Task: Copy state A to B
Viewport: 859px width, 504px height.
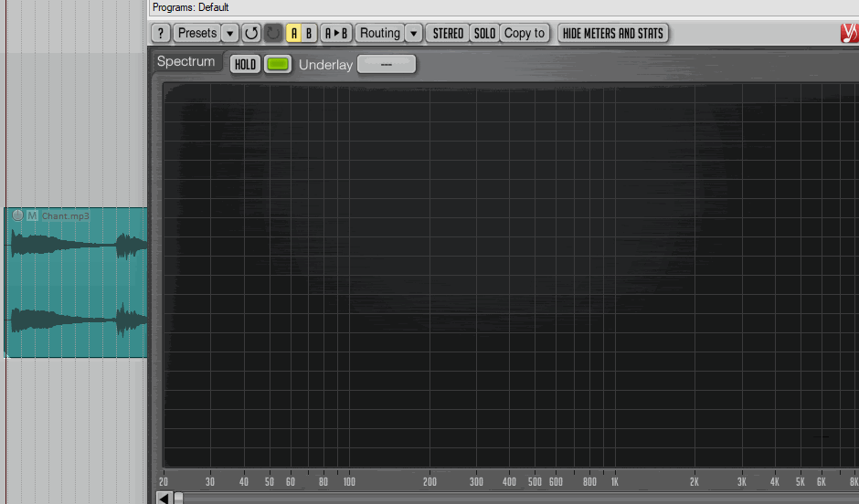Action: pos(336,33)
